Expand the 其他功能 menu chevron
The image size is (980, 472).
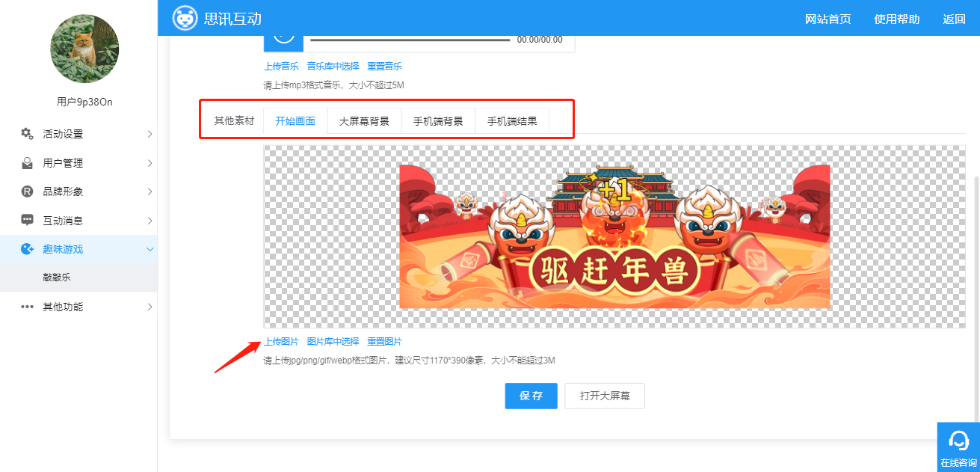(x=150, y=307)
